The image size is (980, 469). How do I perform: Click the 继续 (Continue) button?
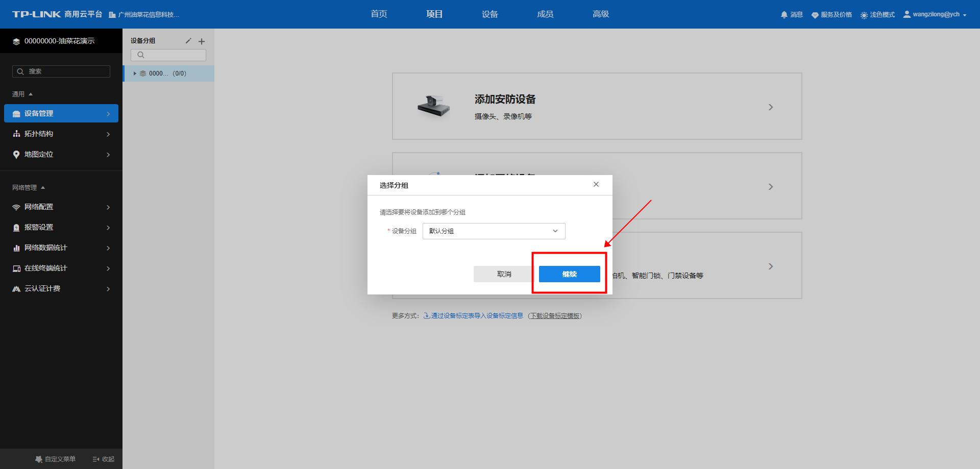point(569,274)
